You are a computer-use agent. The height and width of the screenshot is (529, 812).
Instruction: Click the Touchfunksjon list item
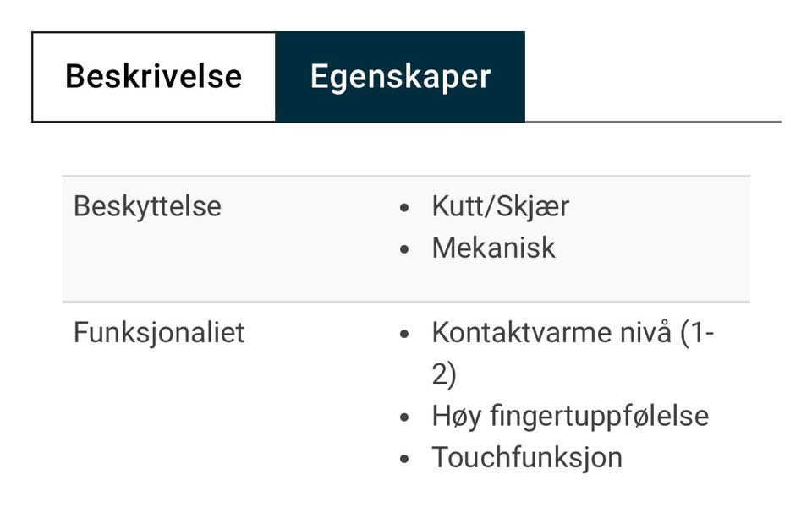[527, 457]
